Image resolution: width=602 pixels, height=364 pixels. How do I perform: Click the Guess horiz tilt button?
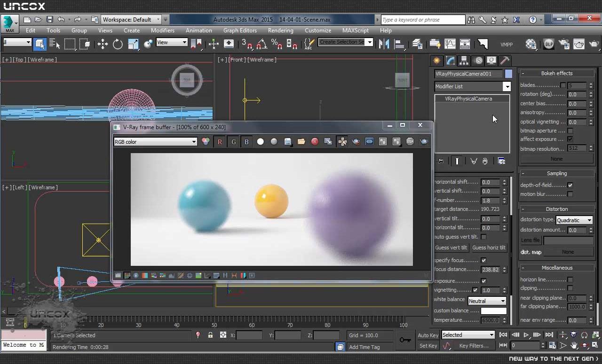coord(489,248)
